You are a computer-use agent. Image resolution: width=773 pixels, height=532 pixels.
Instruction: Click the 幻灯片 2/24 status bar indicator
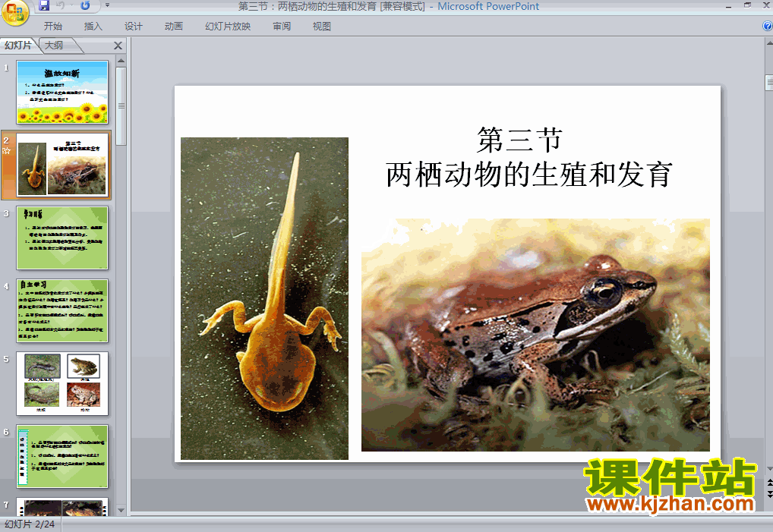(30, 524)
